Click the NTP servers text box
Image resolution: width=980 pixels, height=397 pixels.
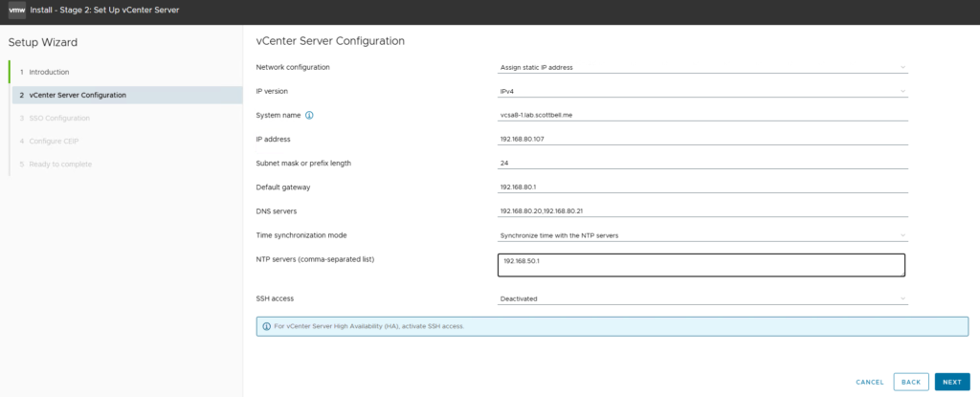click(702, 264)
